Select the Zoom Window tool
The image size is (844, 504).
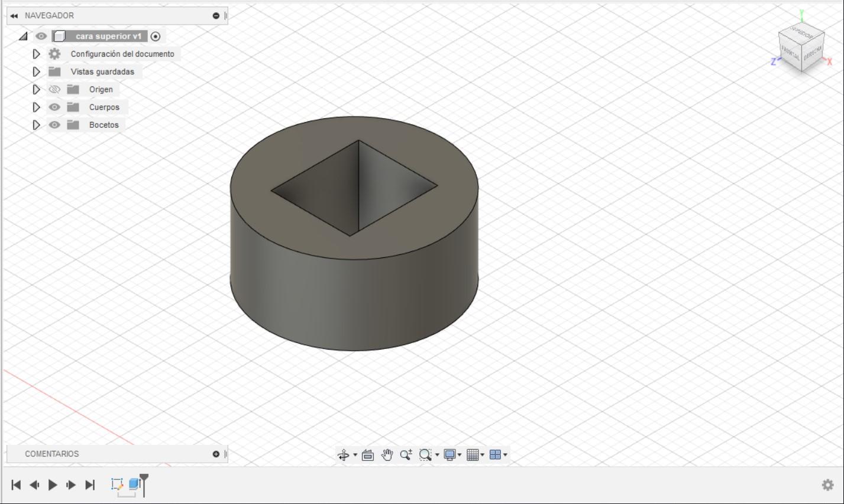tap(425, 455)
